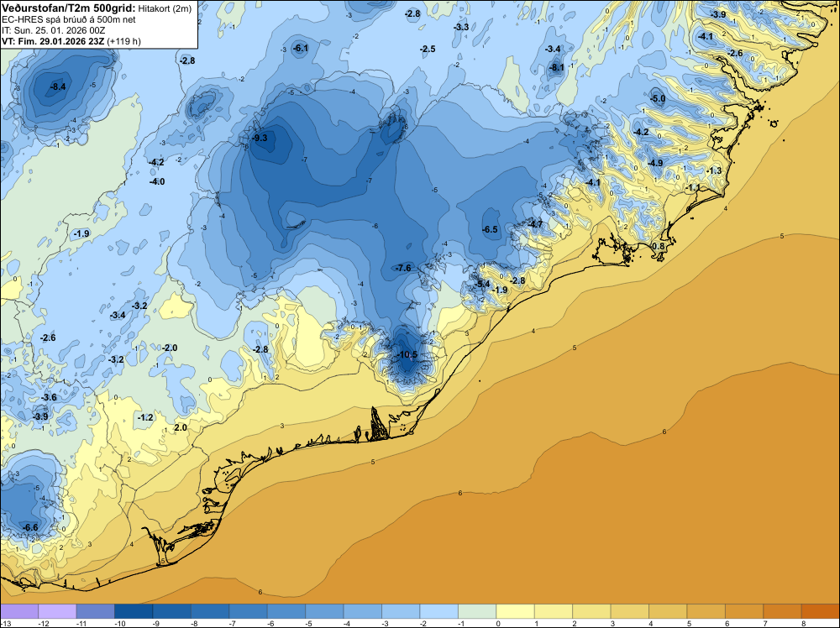Click the legend tick label 8
The width and height of the screenshot is (840, 628).
(x=804, y=624)
